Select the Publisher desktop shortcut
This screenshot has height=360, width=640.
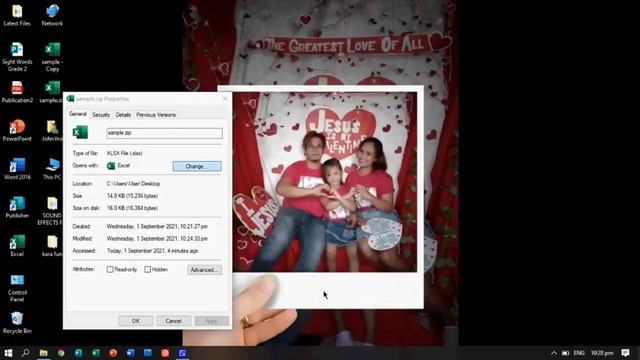tap(17, 207)
